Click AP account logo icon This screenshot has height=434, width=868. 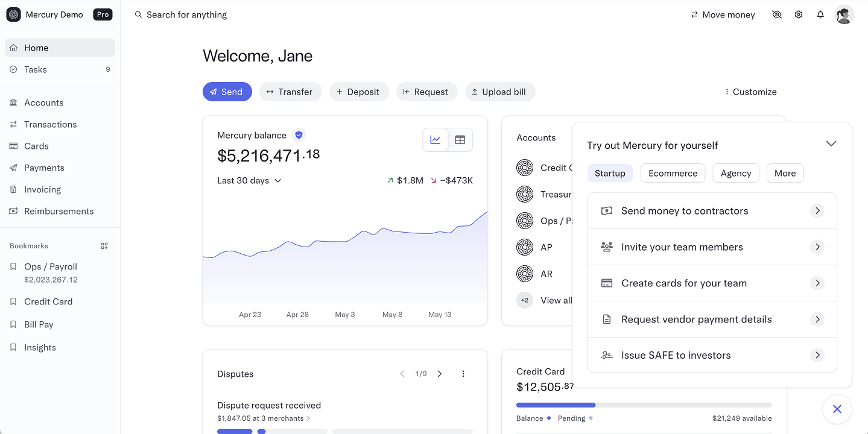pos(525,247)
